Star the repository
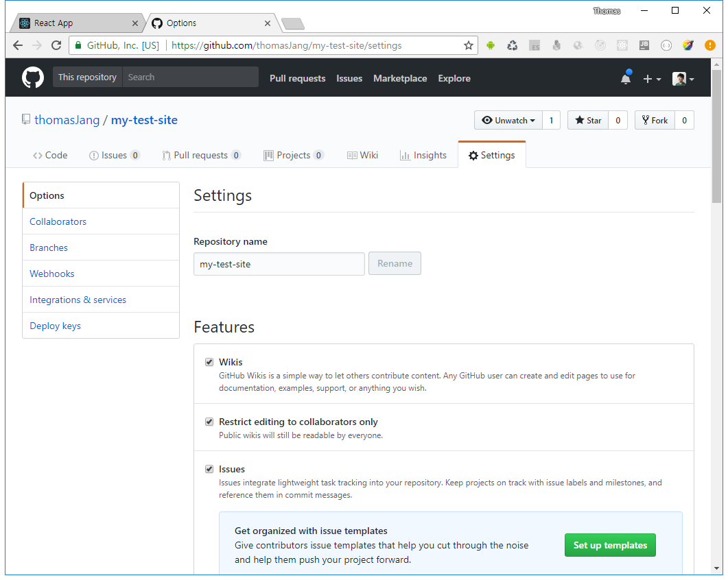 point(588,120)
